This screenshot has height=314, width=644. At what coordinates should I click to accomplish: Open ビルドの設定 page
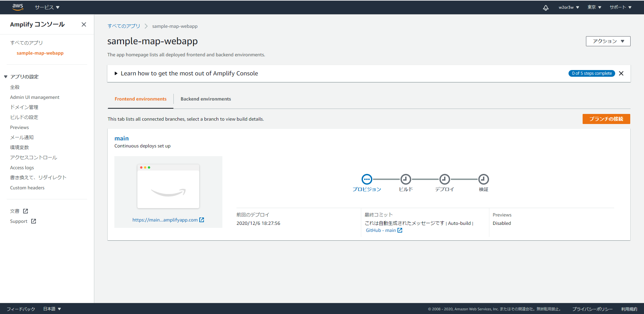click(24, 117)
